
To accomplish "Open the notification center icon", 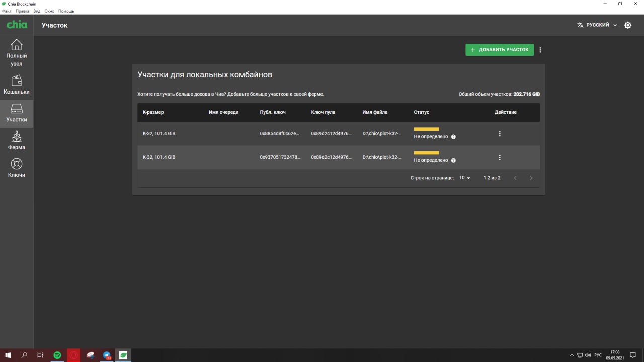I will tap(633, 355).
